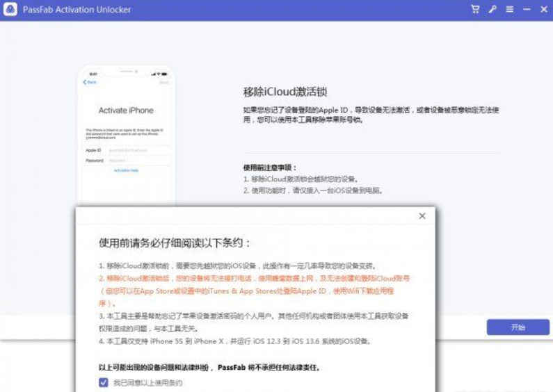Click Activation Help link in phone mockup

126,170
